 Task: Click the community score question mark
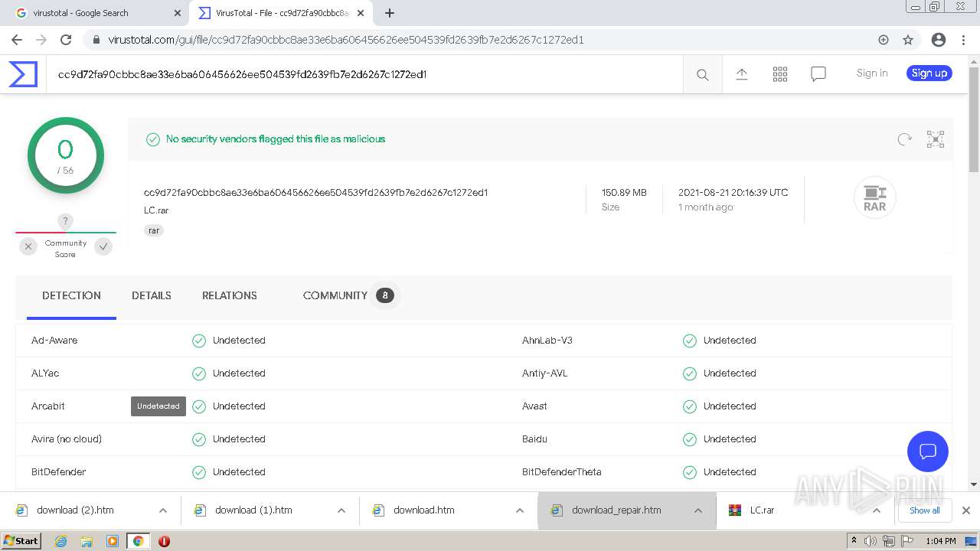66,222
